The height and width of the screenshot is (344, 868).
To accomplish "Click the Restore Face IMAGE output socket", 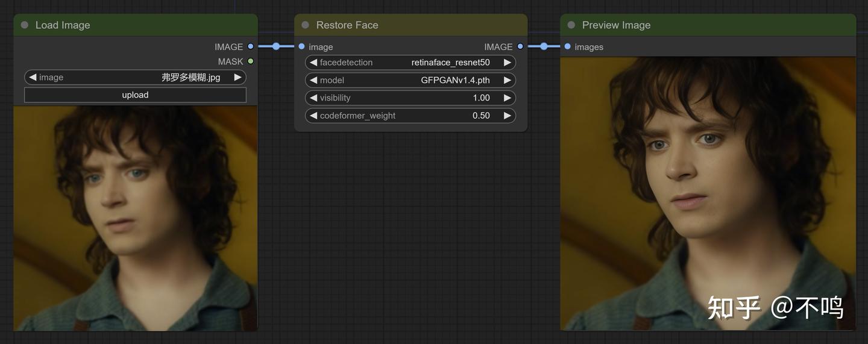I will [520, 46].
